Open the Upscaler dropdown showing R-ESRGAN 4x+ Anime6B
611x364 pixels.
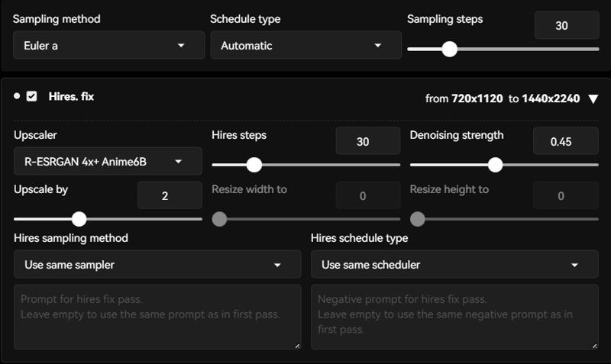(108, 161)
